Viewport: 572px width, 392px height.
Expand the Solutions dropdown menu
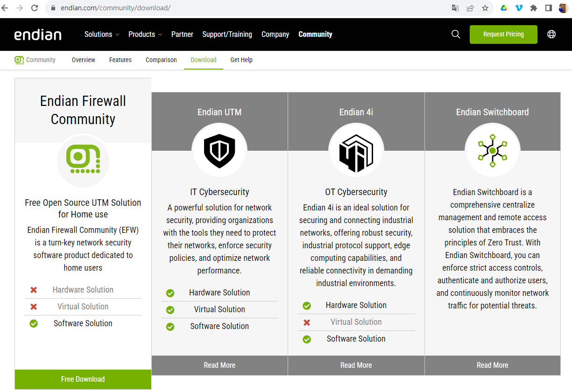(102, 34)
